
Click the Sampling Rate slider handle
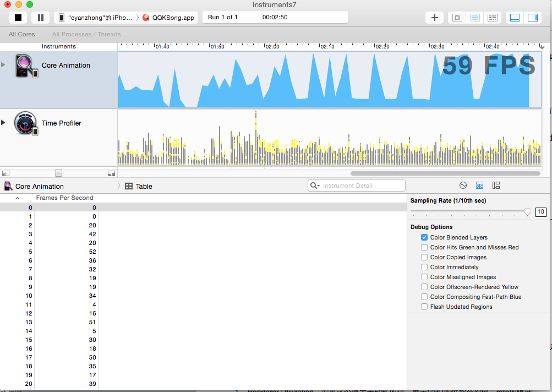click(527, 212)
